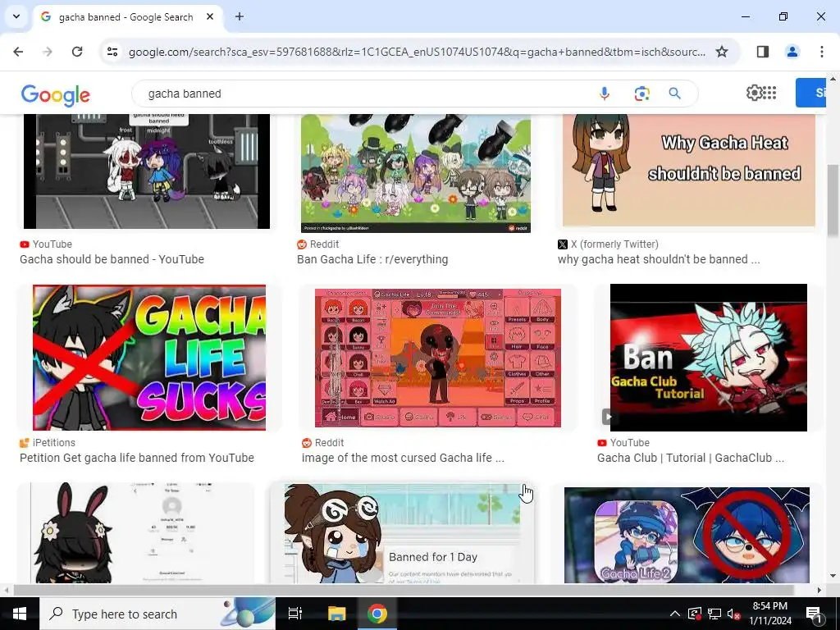Open Gacha Life Sucks petition thumbnail

click(x=149, y=358)
